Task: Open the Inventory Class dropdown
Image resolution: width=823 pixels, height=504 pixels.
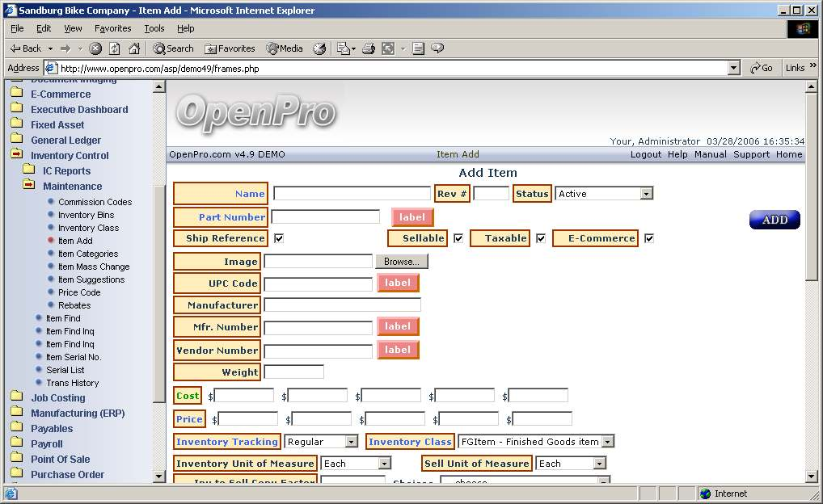Action: tap(535, 442)
